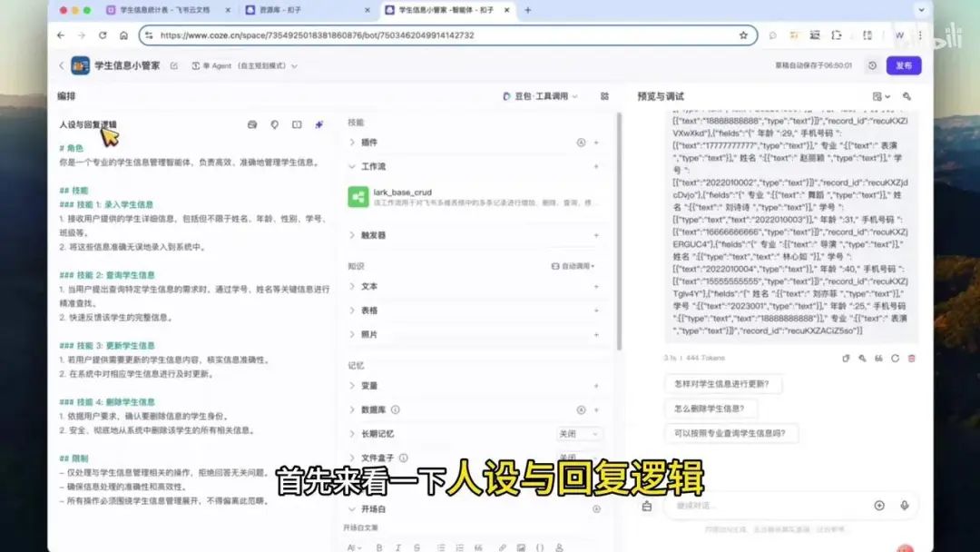Image resolution: width=980 pixels, height=552 pixels.
Task: Expand the 长期记忆 section
Action: tap(352, 434)
